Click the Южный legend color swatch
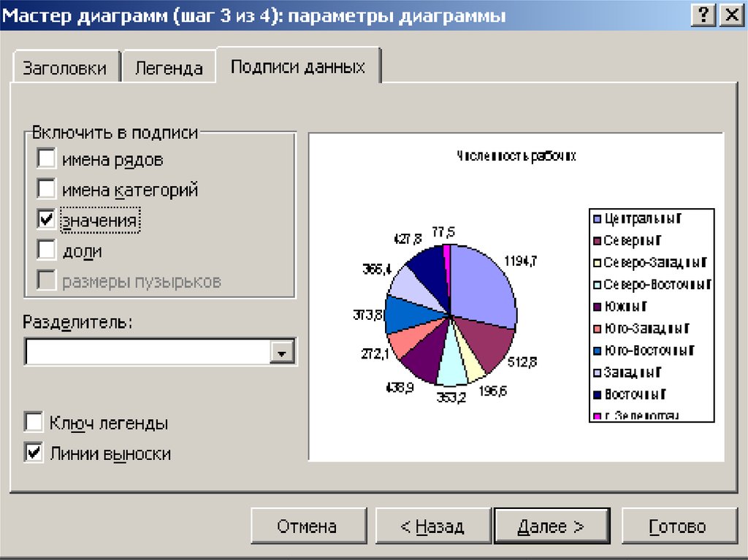748x560 pixels. [597, 307]
